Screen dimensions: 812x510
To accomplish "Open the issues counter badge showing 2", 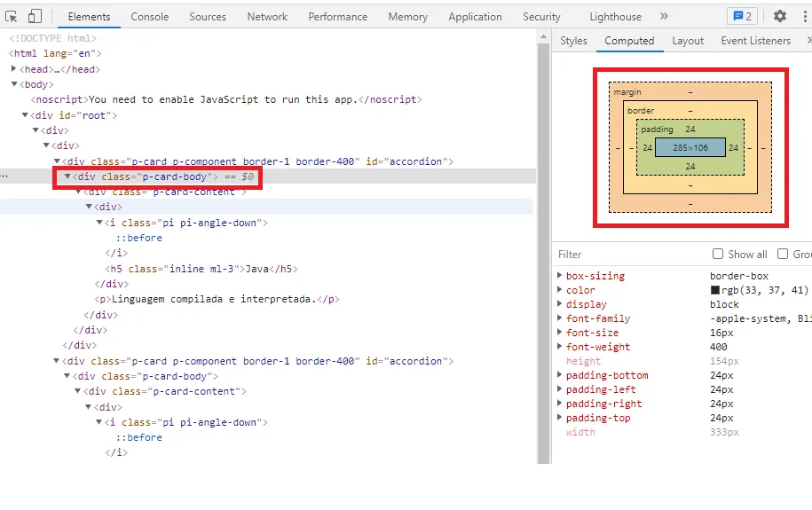I will click(x=742, y=17).
